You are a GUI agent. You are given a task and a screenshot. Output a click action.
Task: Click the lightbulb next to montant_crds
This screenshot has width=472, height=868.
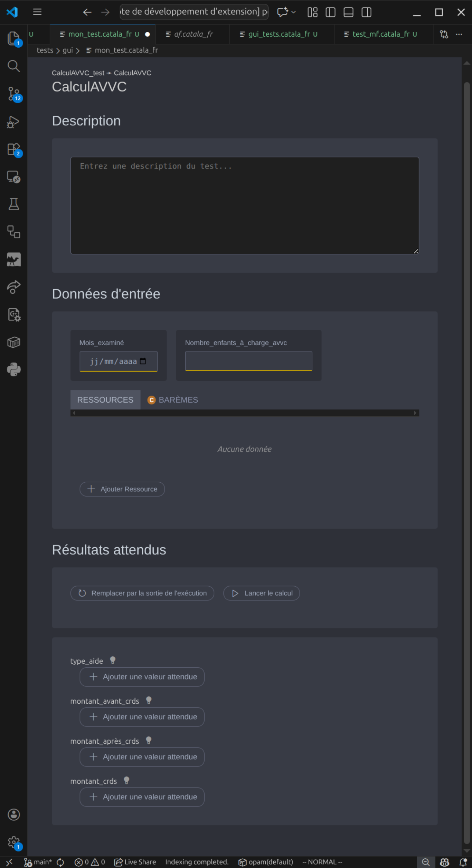(x=126, y=781)
